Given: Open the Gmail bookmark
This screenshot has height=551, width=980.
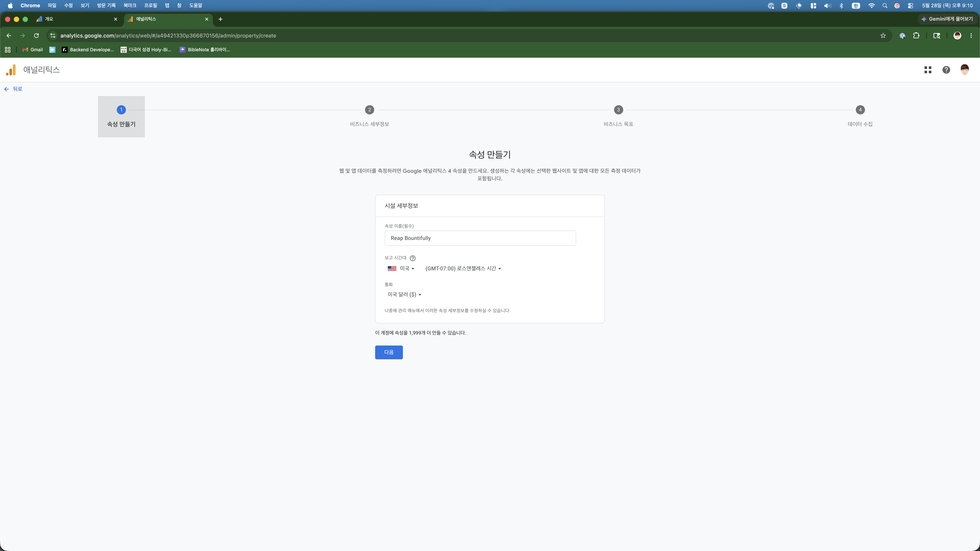Looking at the screenshot, I should [33, 50].
